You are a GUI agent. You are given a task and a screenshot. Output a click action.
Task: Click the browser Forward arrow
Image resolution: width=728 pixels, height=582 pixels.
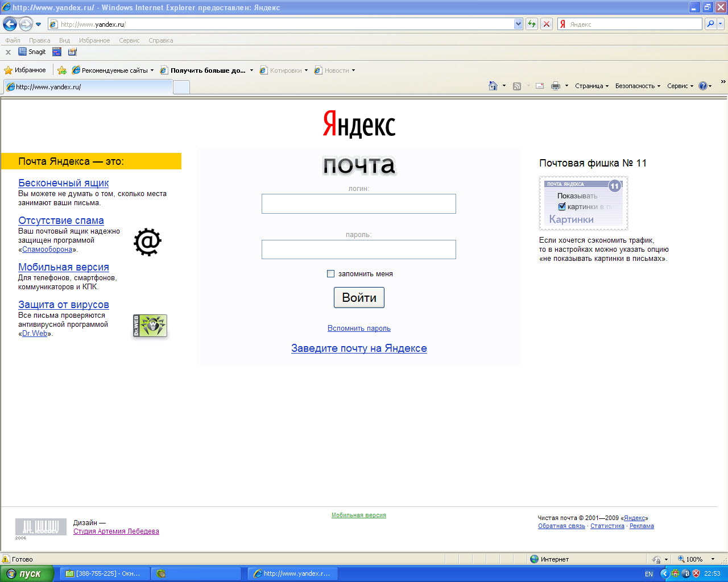26,24
